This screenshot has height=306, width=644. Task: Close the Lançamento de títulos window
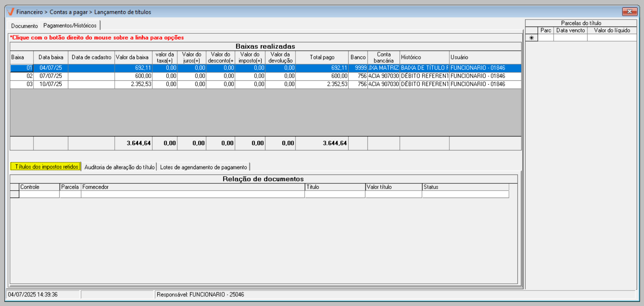click(629, 12)
